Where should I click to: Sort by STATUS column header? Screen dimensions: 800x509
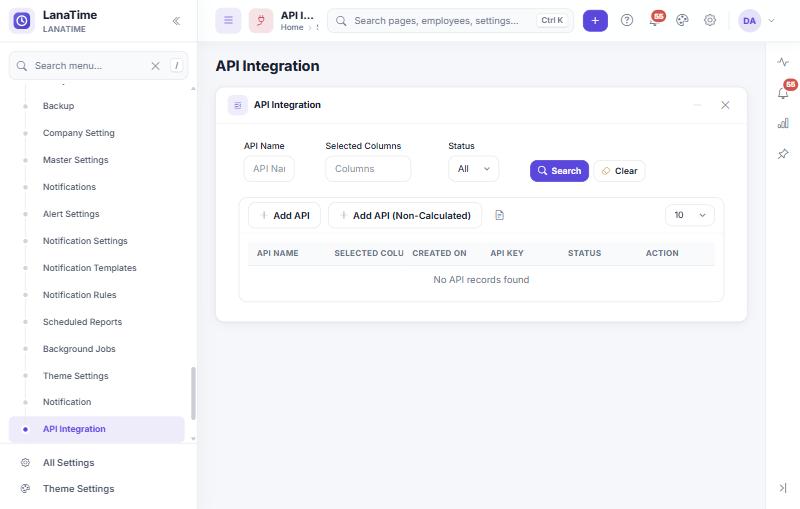click(x=584, y=253)
